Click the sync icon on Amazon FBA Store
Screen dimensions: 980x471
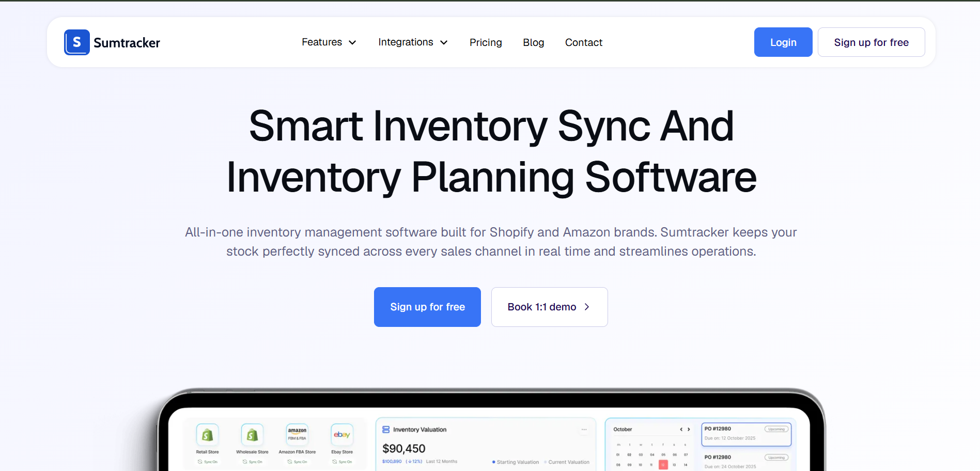[289, 461]
